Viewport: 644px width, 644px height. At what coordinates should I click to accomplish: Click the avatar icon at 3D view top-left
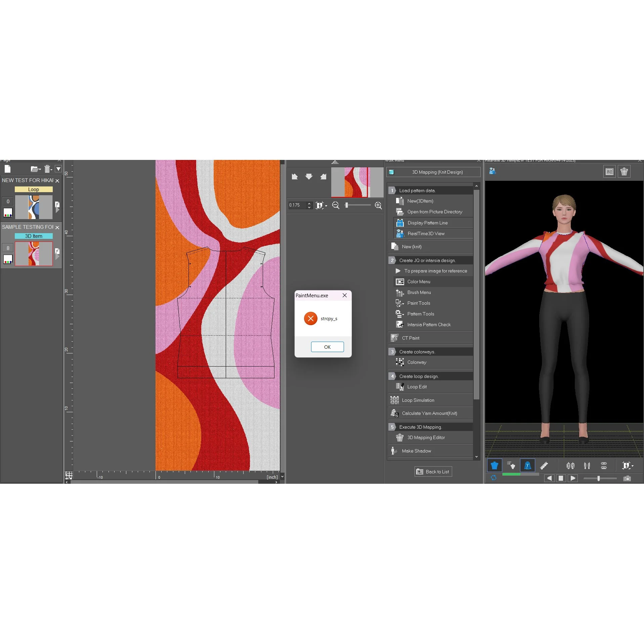(x=492, y=171)
